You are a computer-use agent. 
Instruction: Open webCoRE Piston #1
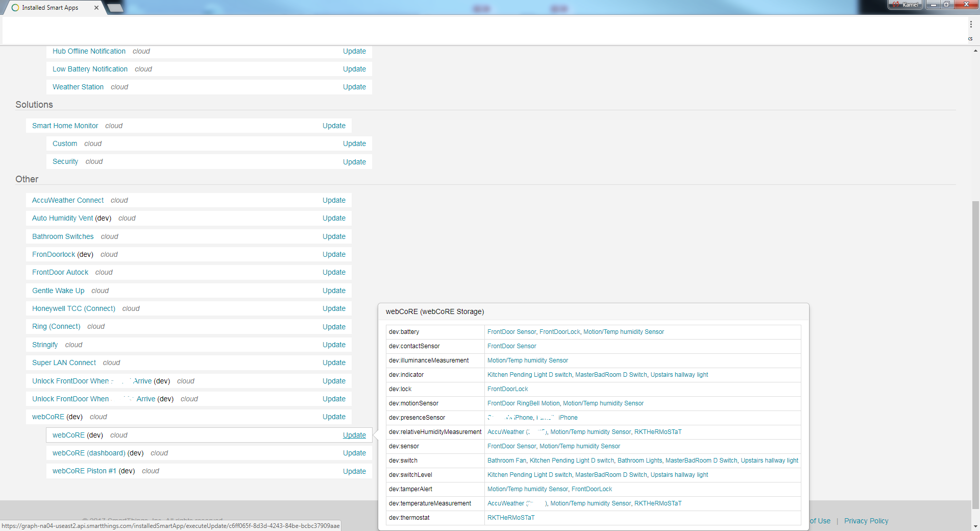click(84, 471)
